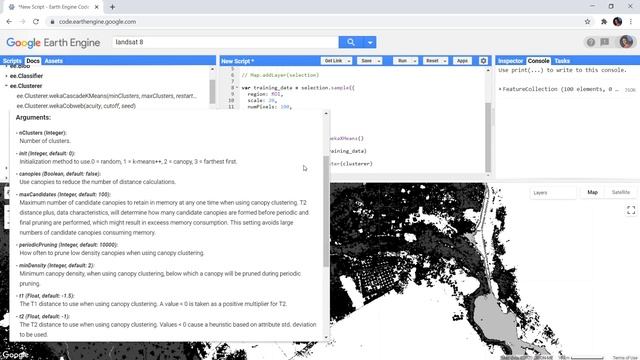Click the New Script title
The width and height of the screenshot is (640, 360).
coord(238,61)
